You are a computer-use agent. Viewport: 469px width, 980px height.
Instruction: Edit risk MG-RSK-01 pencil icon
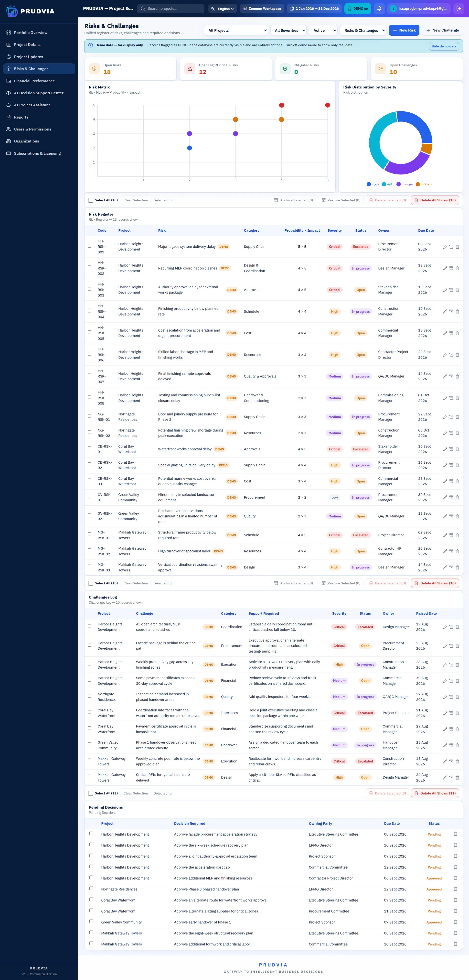tap(445, 535)
